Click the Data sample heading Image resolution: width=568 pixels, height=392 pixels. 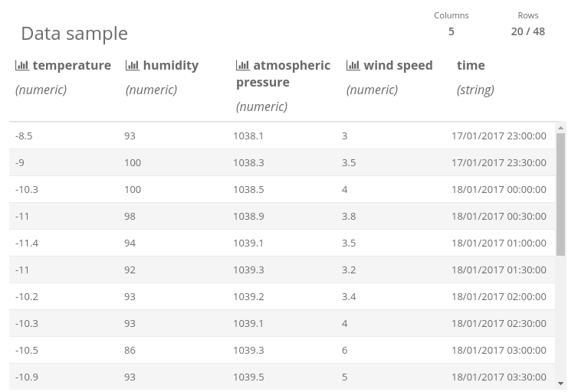74,33
